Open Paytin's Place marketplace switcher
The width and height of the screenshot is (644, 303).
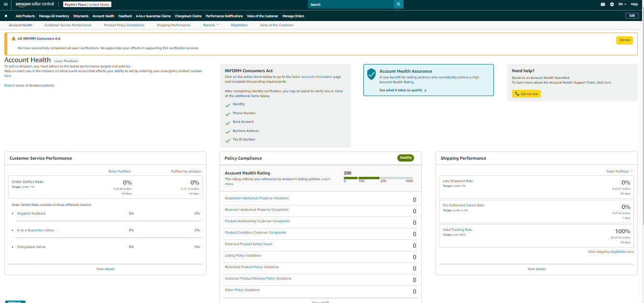coord(87,4)
